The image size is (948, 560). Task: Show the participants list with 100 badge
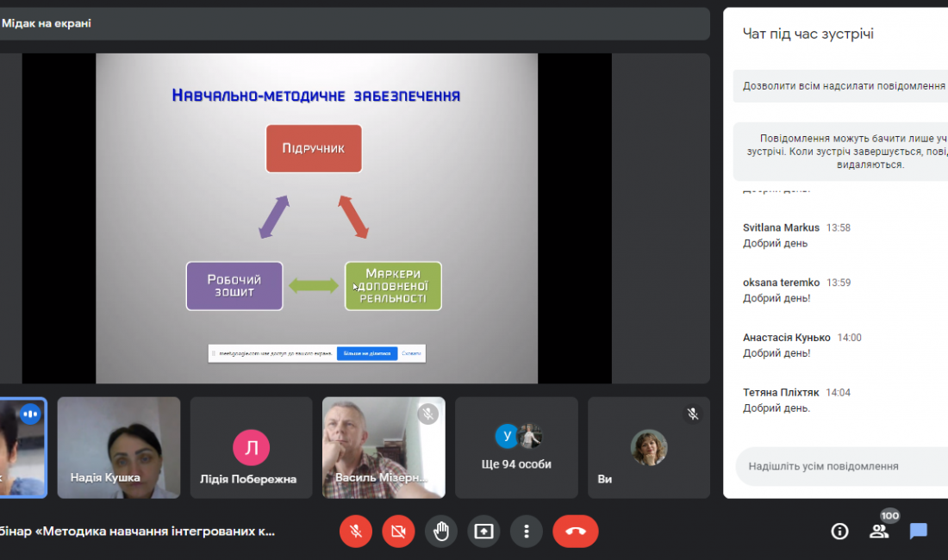(879, 531)
